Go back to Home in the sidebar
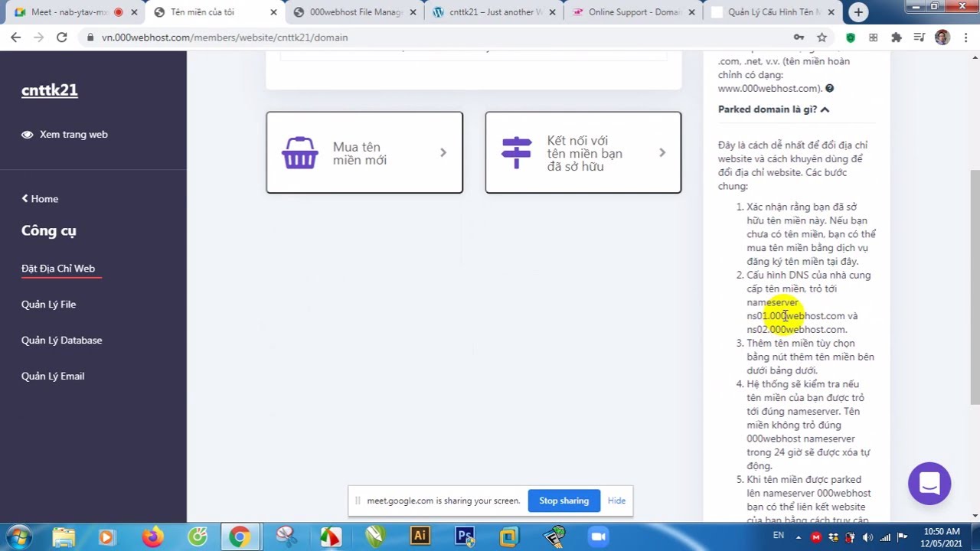This screenshot has width=980, height=551. pos(40,199)
